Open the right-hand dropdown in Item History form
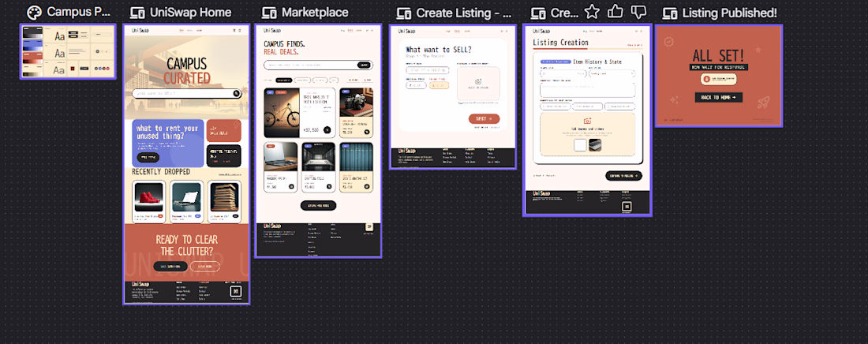Viewport: 868px width, 344px height. pyautogui.click(x=612, y=73)
